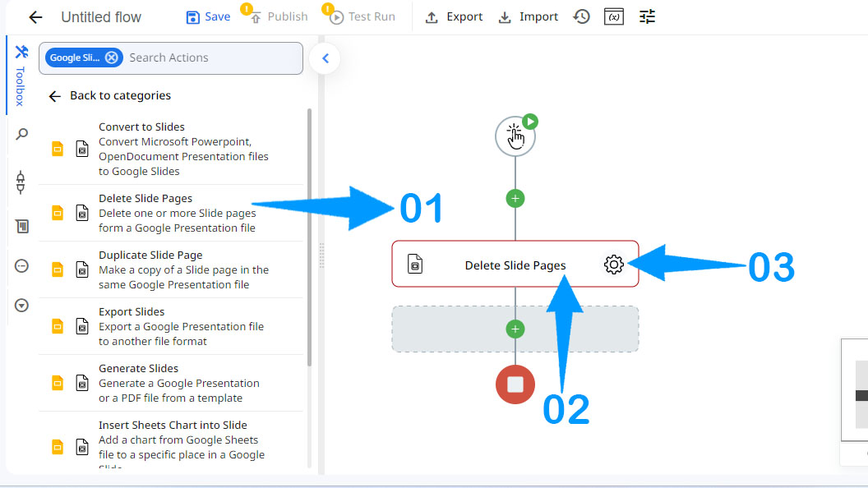Select the Duplicate Slide Page action
The height and width of the screenshot is (488, 868).
point(170,270)
